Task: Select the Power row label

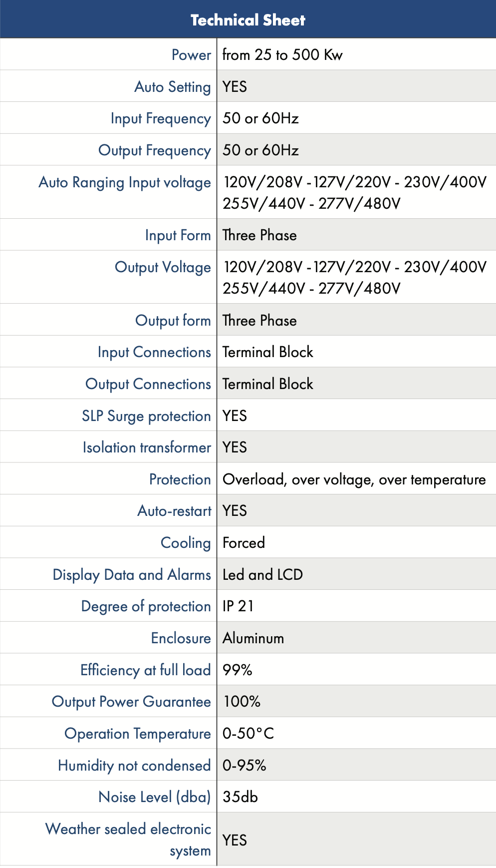Action: click(x=191, y=54)
